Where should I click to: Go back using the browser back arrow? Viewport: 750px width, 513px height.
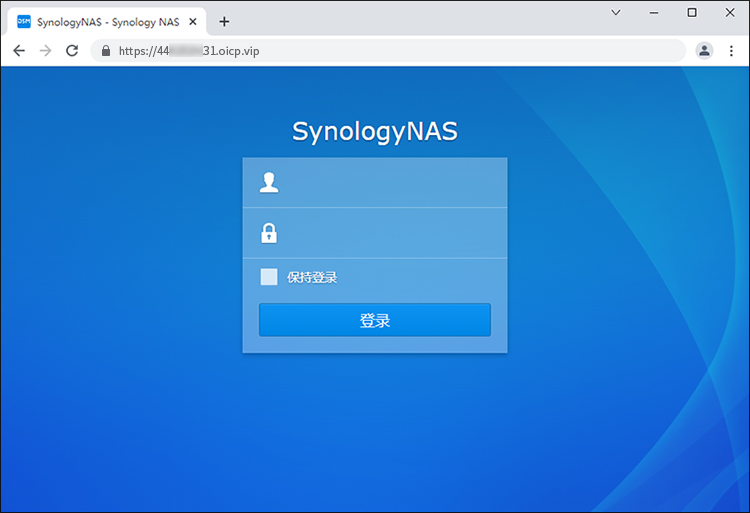click(x=19, y=50)
